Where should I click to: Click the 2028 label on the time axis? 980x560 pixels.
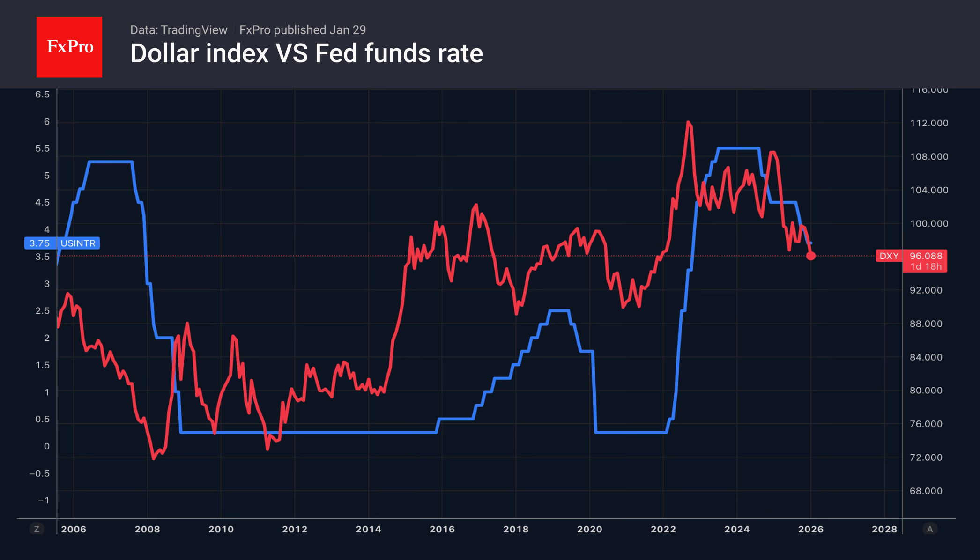coord(884,529)
